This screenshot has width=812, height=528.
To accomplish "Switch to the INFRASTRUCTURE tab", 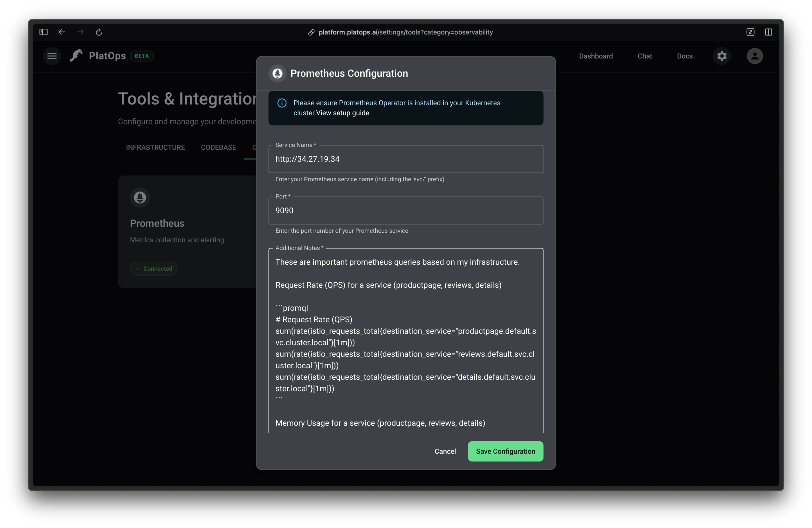I will [x=155, y=147].
